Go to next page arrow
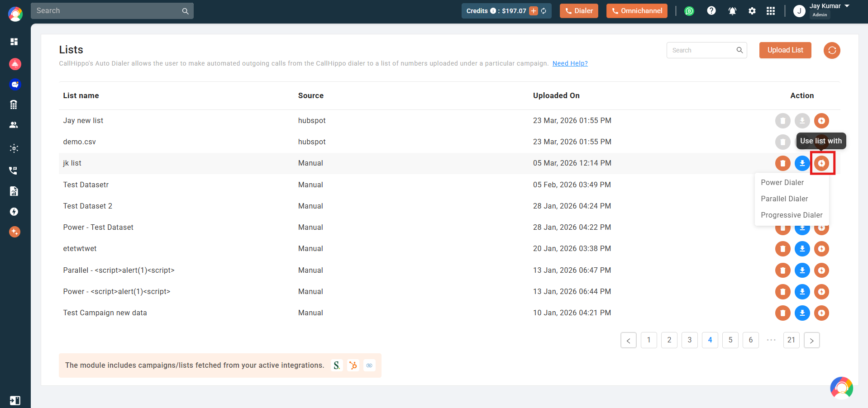The height and width of the screenshot is (408, 868). point(812,340)
